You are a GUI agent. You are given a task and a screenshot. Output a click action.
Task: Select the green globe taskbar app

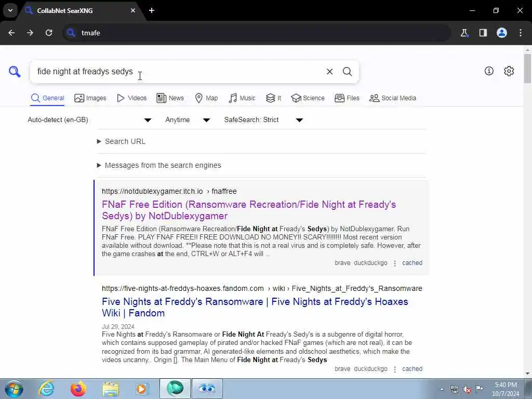175,389
